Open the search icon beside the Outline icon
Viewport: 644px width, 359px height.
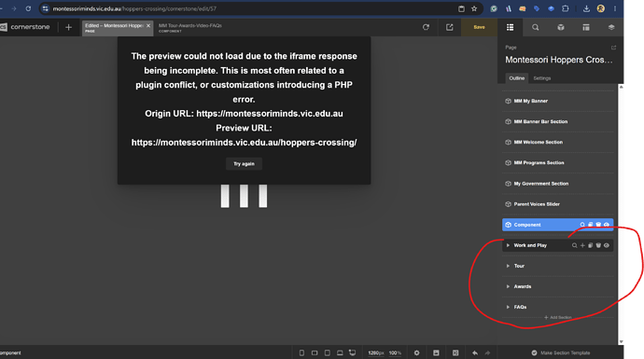click(535, 27)
